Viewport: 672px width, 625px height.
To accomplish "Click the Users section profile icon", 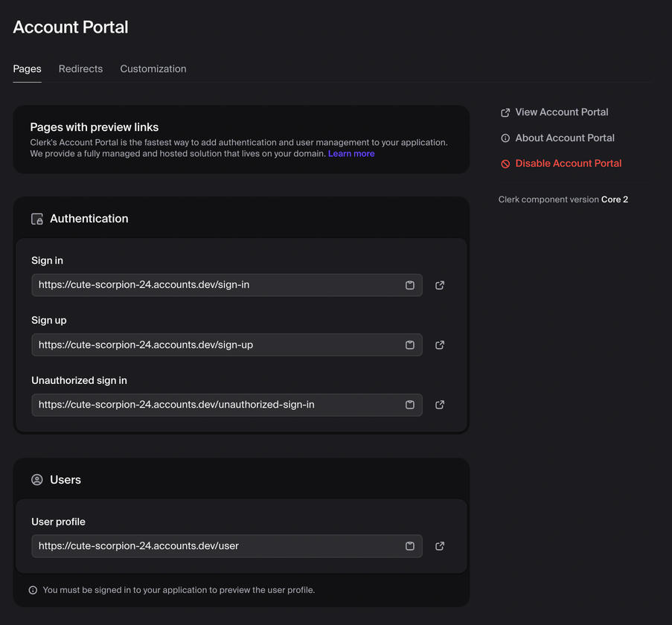I will coord(36,479).
